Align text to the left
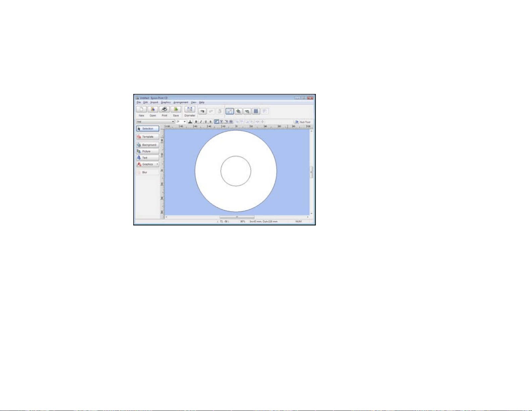 pos(216,121)
